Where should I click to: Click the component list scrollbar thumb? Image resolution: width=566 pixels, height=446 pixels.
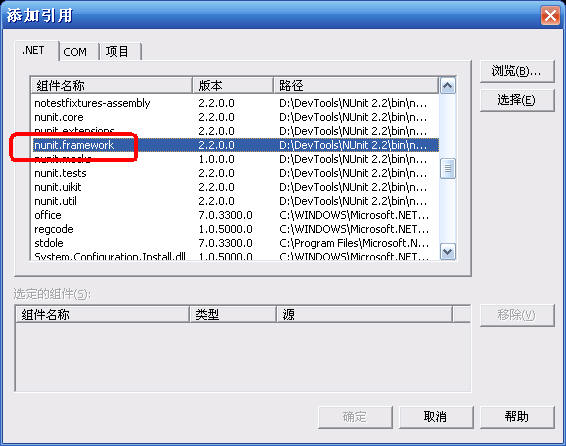(448, 169)
